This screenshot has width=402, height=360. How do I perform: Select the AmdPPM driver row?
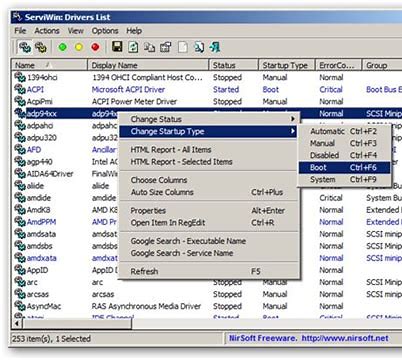coord(207,222)
